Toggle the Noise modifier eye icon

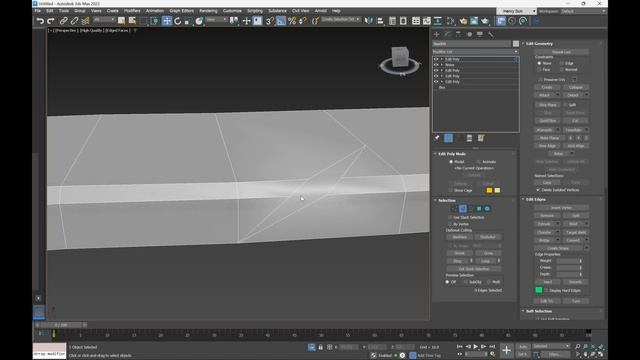click(436, 65)
